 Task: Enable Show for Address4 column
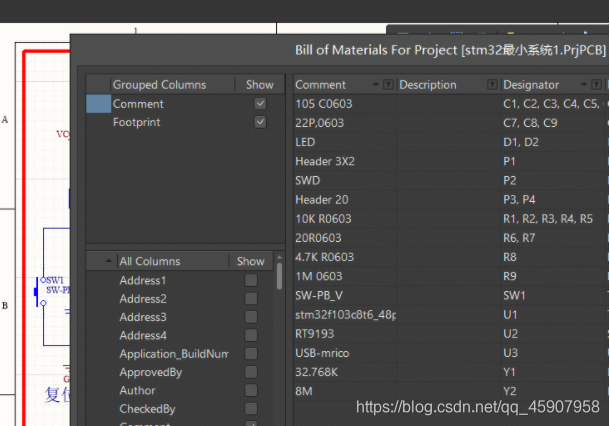pyautogui.click(x=251, y=335)
